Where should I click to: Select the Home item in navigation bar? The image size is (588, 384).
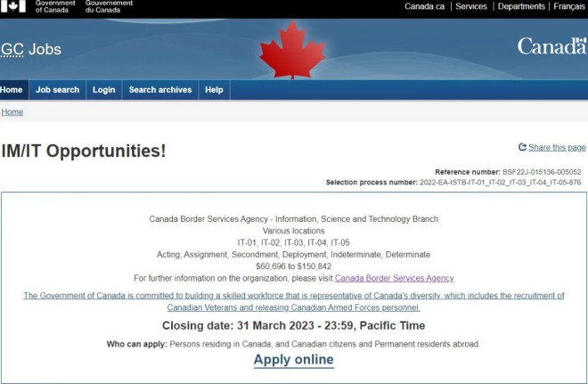tap(12, 90)
